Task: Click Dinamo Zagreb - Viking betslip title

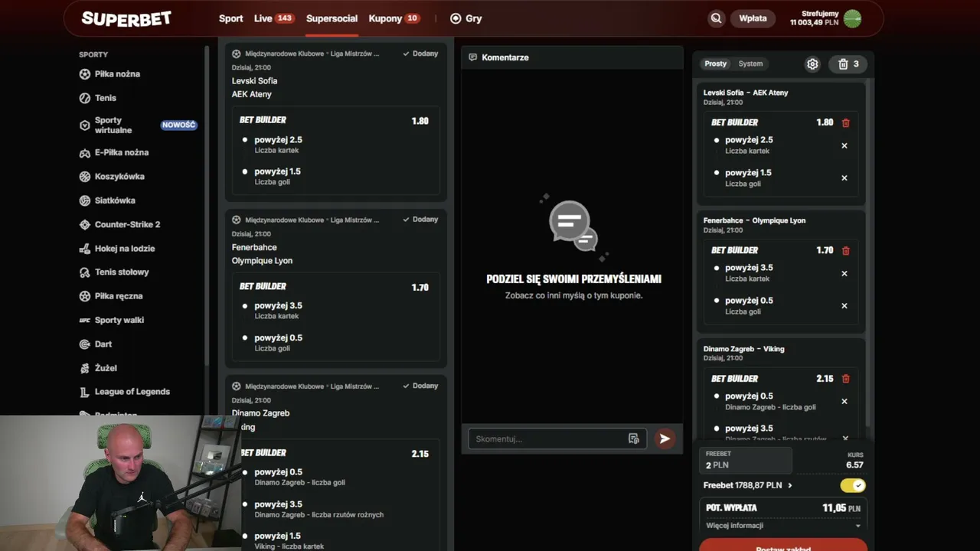Action: (744, 349)
